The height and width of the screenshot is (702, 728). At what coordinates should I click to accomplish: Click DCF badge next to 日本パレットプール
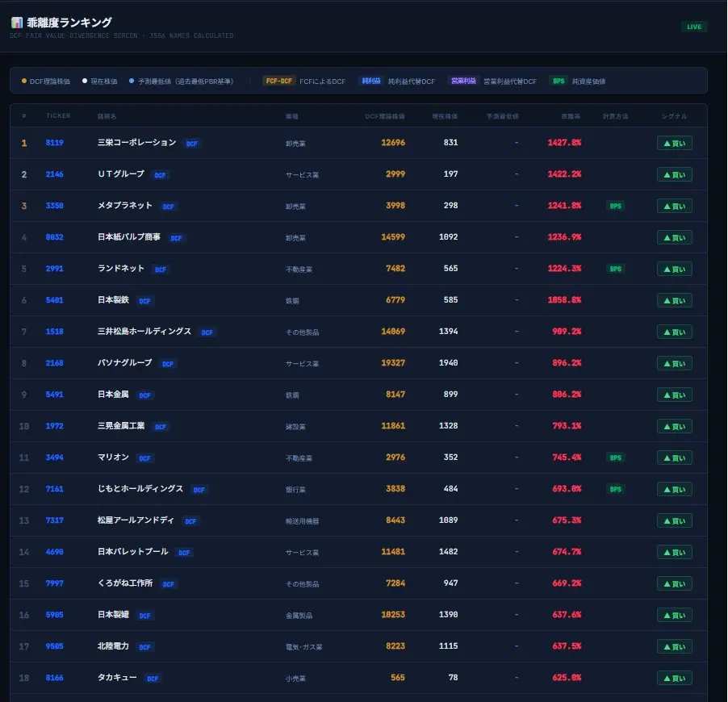click(x=184, y=553)
